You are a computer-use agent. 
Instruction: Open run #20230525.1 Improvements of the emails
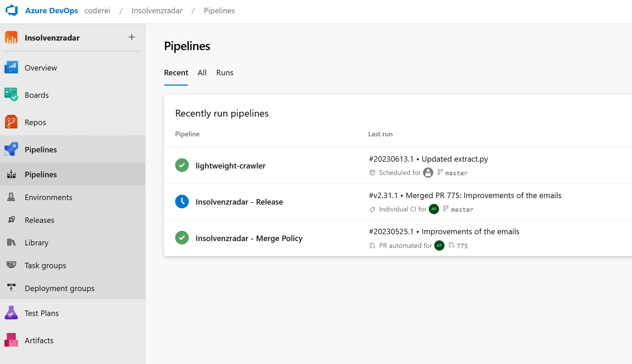444,232
